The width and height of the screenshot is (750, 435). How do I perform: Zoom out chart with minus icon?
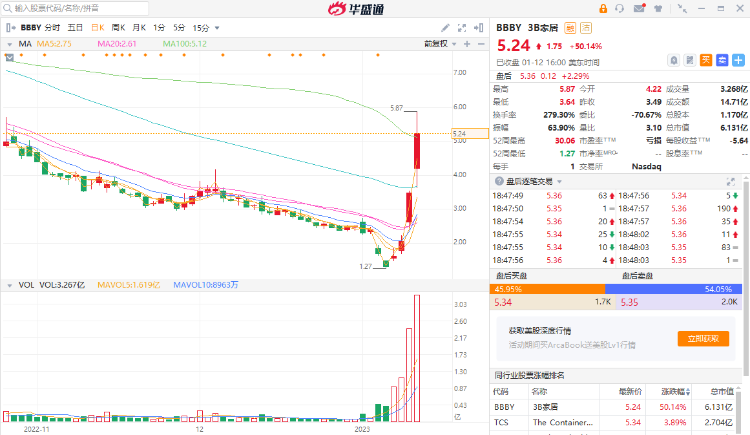click(481, 44)
